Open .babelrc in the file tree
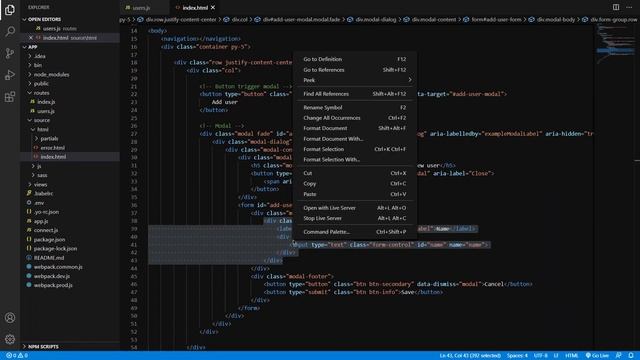The height and width of the screenshot is (360, 640). (x=43, y=193)
